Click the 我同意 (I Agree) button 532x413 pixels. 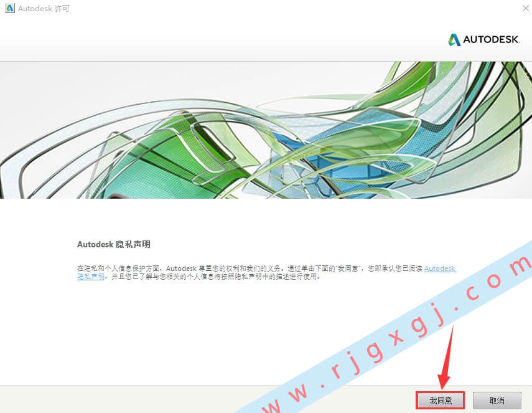[x=440, y=401]
